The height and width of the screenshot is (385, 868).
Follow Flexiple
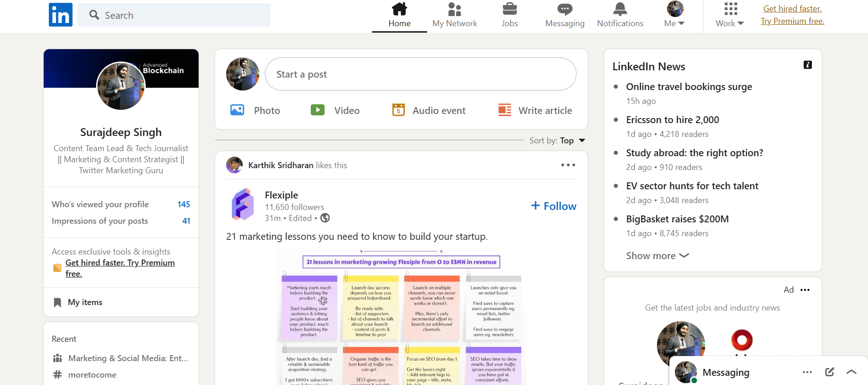click(554, 206)
